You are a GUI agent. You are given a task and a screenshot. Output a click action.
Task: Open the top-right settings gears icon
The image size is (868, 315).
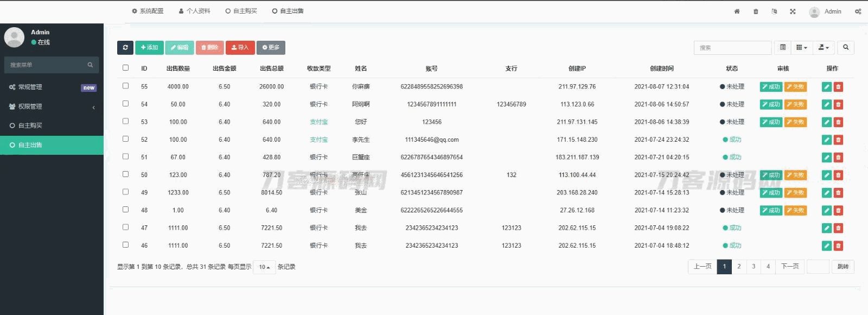tap(858, 11)
